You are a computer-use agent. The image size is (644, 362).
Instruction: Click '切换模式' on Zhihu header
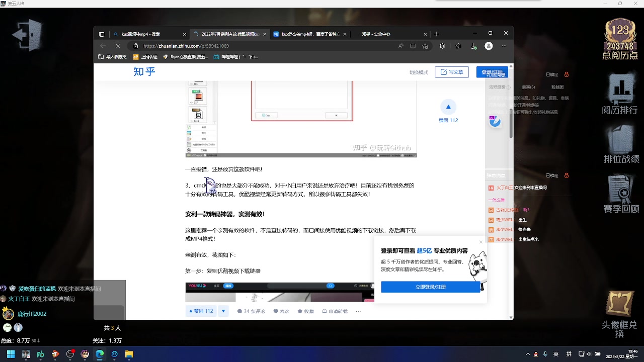coord(419,72)
